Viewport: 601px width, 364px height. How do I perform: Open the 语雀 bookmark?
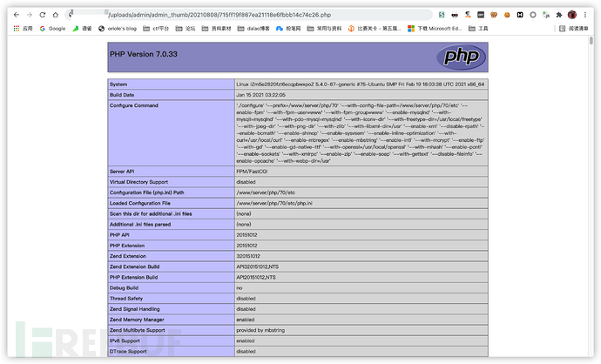(82, 29)
